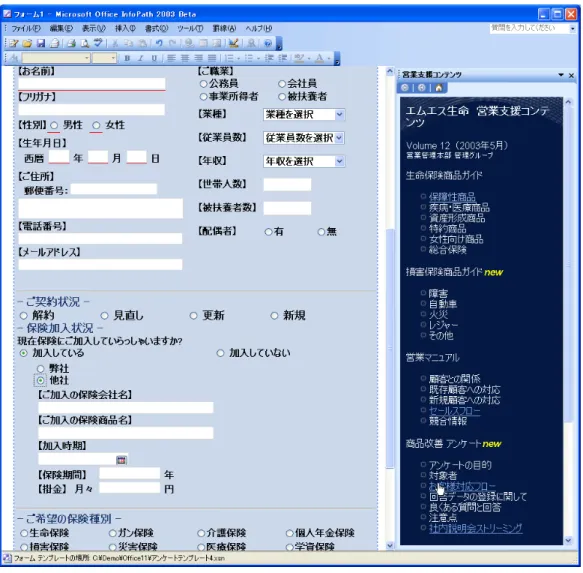Open the ツール menu

coord(190,28)
